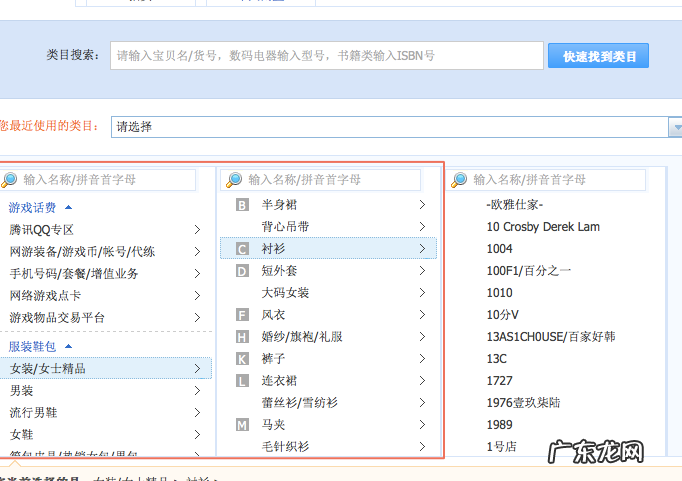The height and width of the screenshot is (481, 682).
Task: Click the magnifier icon in first column search
Action: click(10, 180)
